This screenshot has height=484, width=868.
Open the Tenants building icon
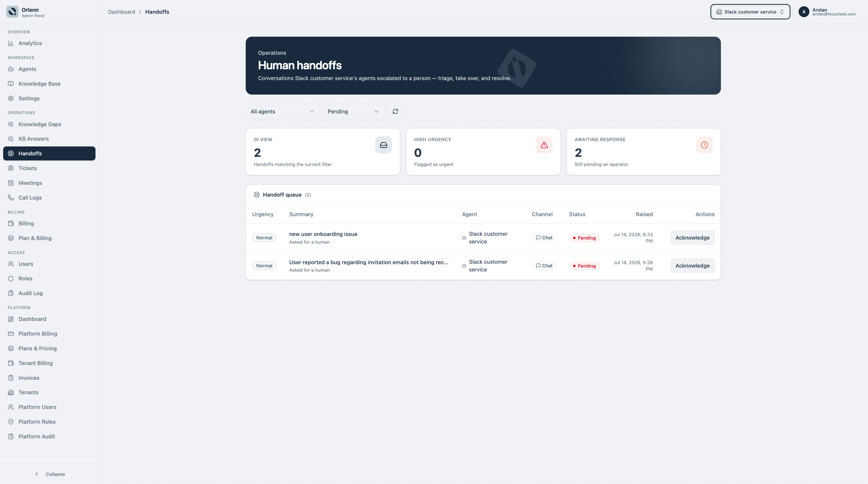pyautogui.click(x=11, y=393)
